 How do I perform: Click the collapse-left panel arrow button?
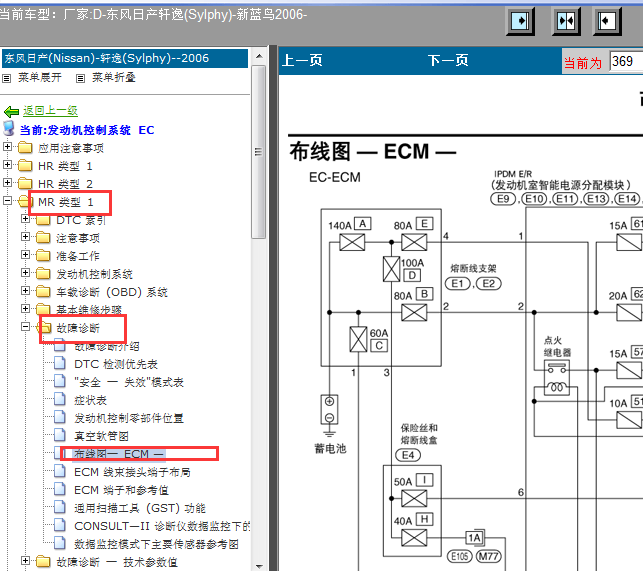(x=607, y=21)
